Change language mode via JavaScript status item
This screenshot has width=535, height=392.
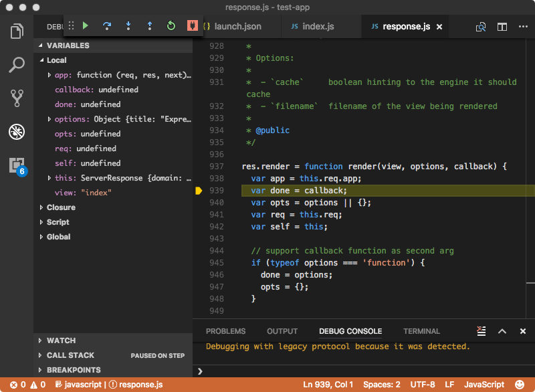pyautogui.click(x=484, y=385)
